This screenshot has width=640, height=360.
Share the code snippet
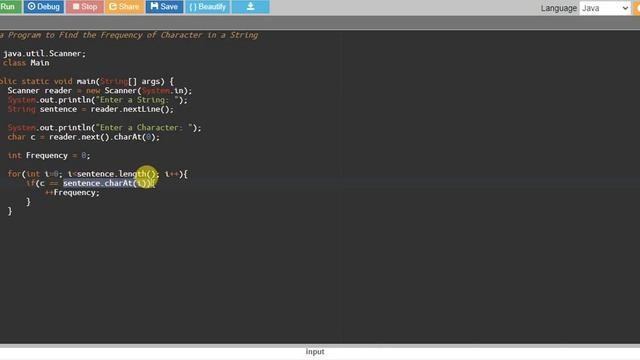(124, 7)
